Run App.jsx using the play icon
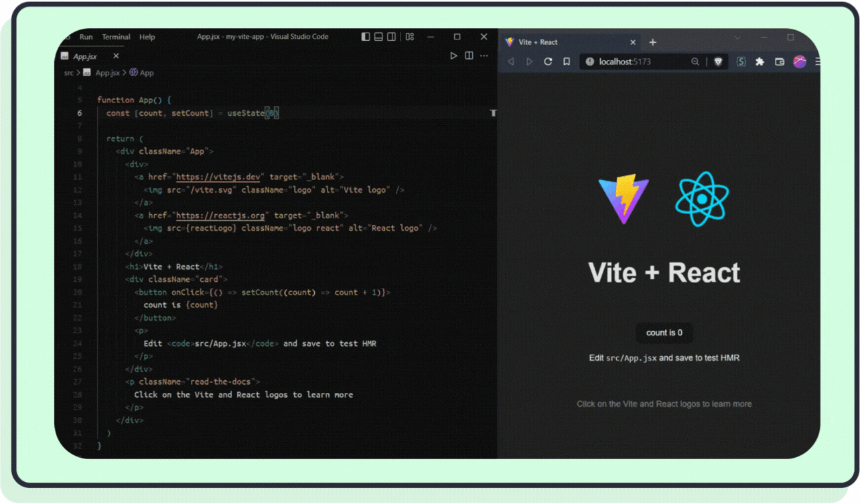The height and width of the screenshot is (504, 860). (453, 56)
